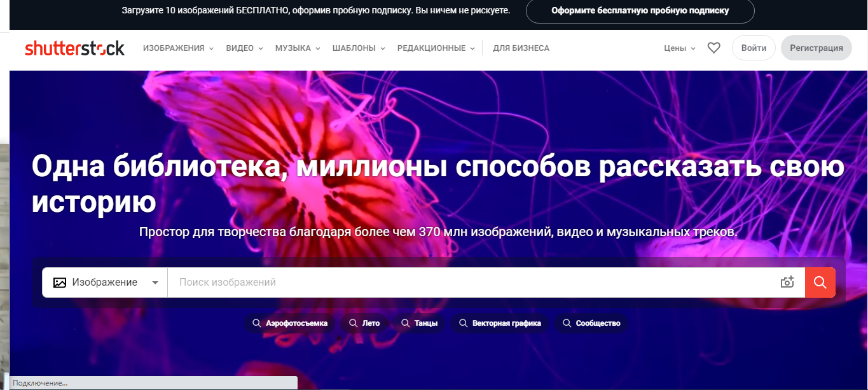This screenshot has height=390, width=868.
Task: Select the Векторная графика suggestion
Action: click(500, 323)
